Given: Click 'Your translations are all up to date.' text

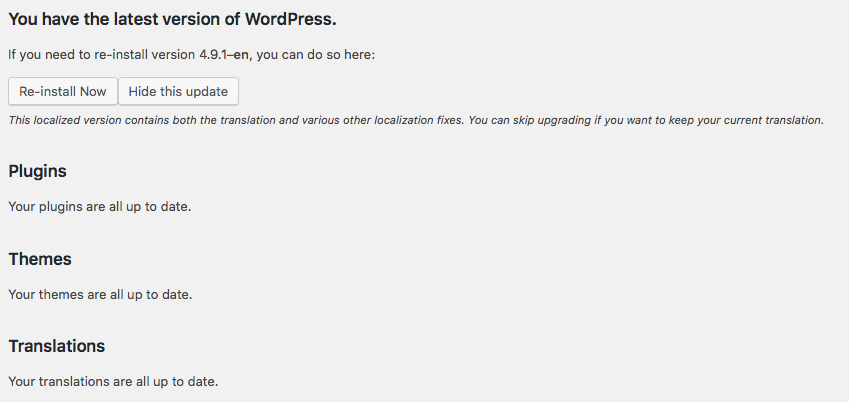Looking at the screenshot, I should coord(113,381).
